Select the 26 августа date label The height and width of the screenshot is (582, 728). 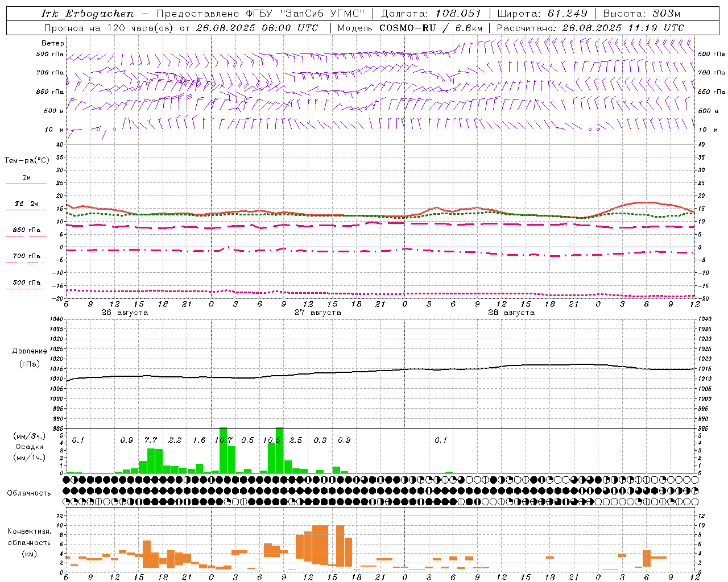(125, 313)
